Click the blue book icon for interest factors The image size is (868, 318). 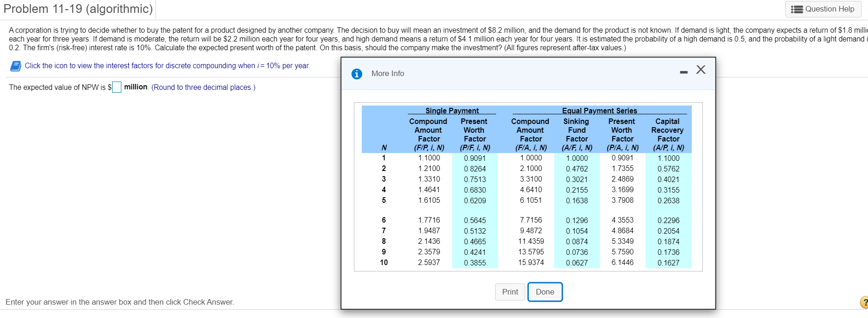15,65
